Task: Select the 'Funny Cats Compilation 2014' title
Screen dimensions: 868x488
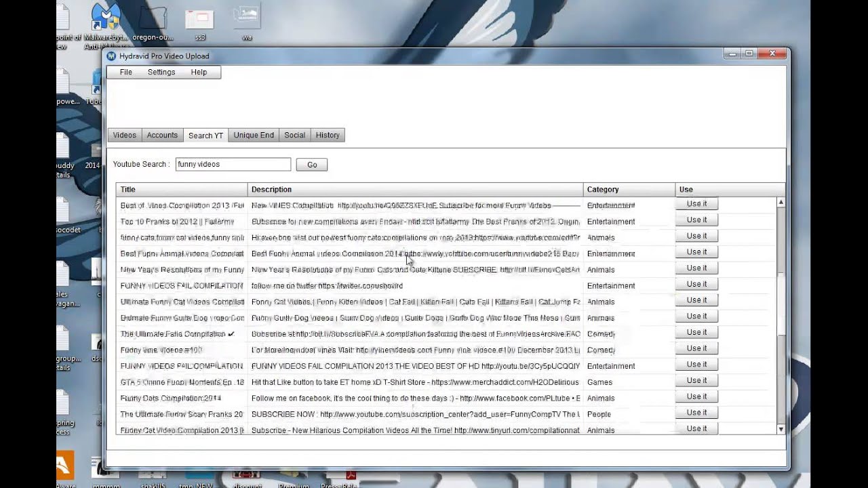Action: click(x=171, y=399)
